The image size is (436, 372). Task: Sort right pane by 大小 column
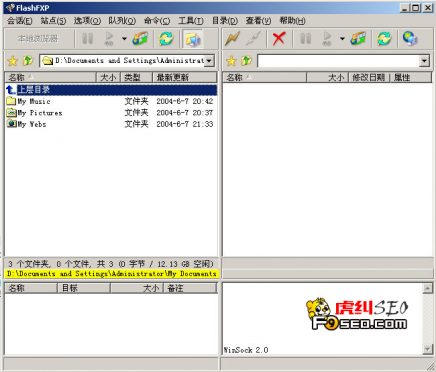click(x=327, y=77)
